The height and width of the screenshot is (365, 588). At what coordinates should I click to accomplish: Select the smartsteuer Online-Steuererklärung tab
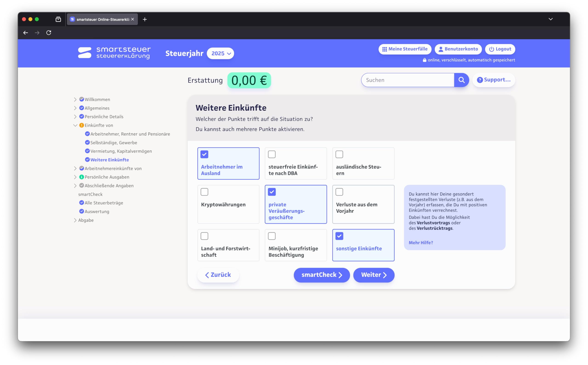coord(102,19)
